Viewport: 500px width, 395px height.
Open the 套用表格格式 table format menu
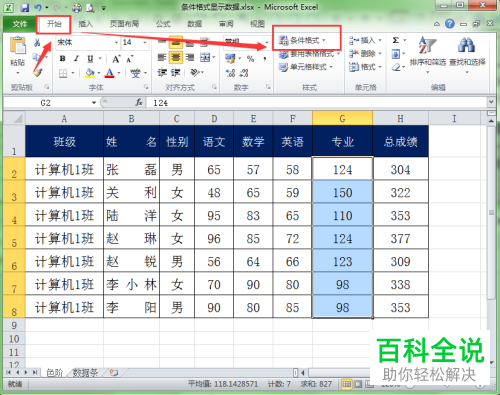click(309, 54)
